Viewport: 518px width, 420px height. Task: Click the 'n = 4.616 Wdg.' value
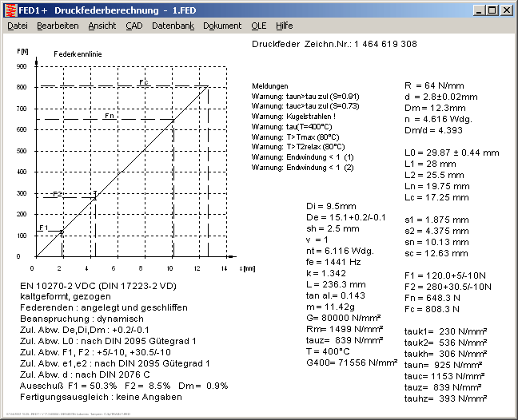(438, 119)
